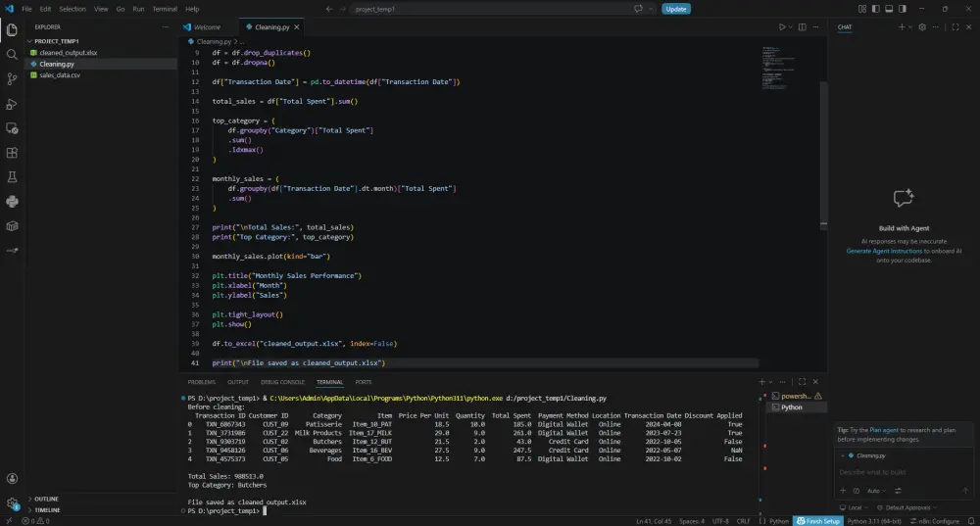Open the Local session target dropdown

(855, 508)
